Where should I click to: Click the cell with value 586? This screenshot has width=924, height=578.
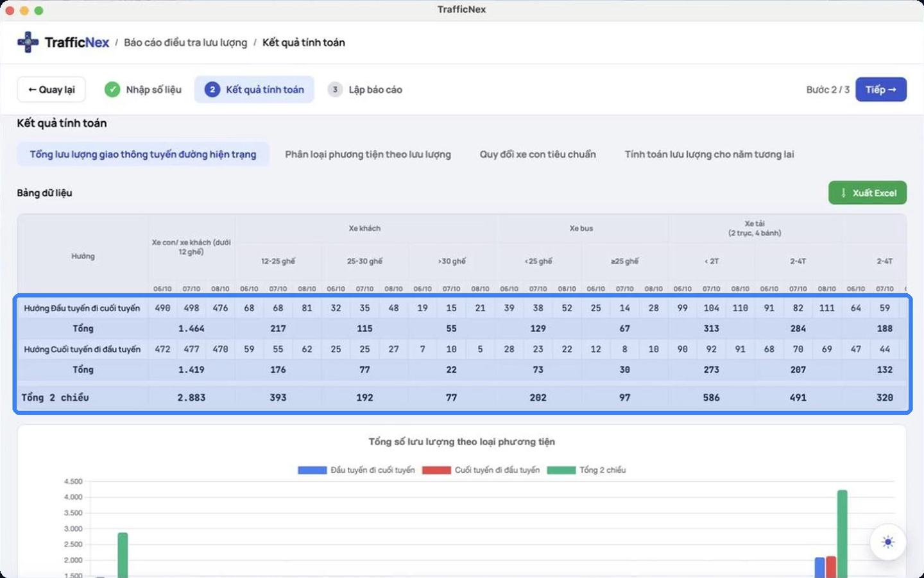click(x=711, y=398)
